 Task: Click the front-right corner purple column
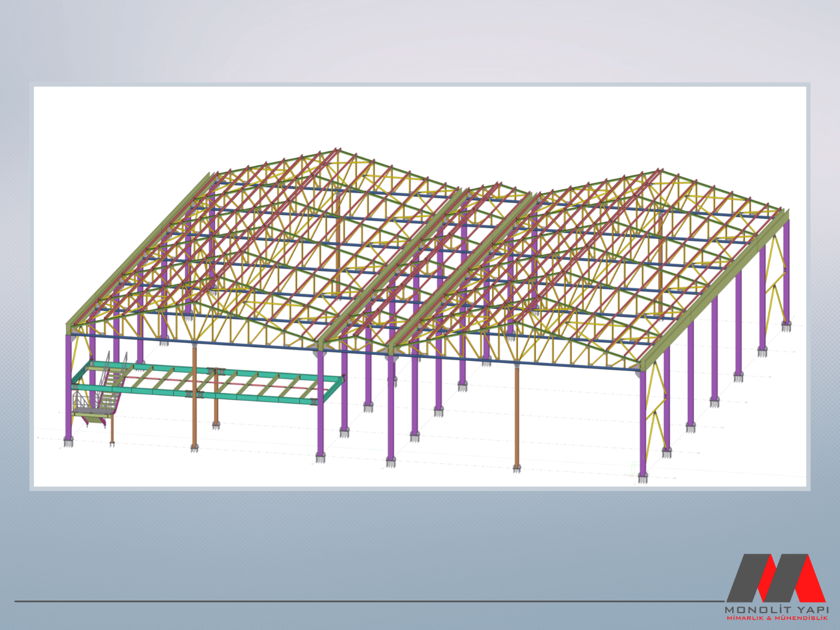pyautogui.click(x=643, y=427)
